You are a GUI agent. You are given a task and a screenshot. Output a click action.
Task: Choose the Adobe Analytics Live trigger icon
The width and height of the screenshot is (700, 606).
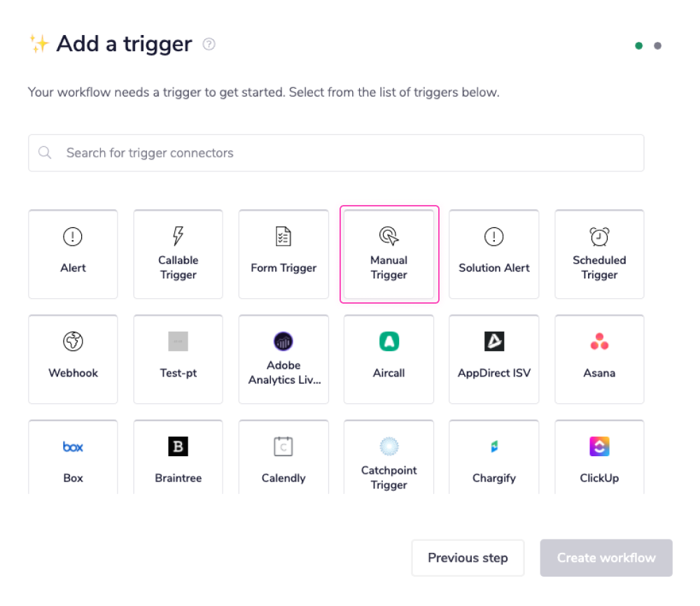pos(283,341)
